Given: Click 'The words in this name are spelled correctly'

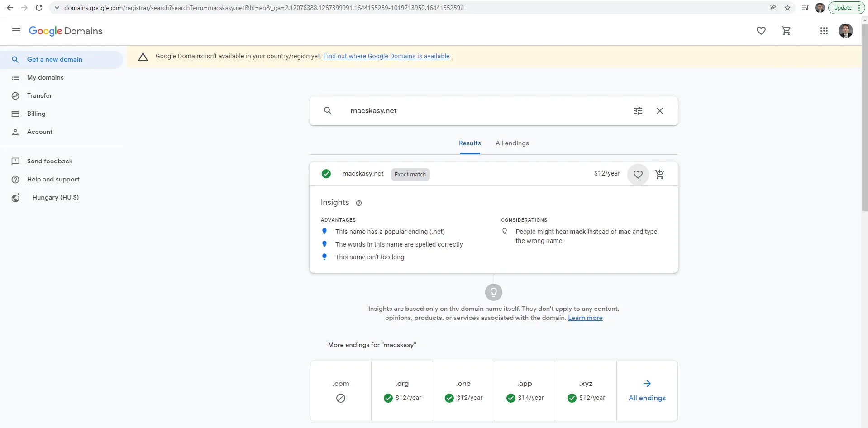Looking at the screenshot, I should click(x=399, y=244).
